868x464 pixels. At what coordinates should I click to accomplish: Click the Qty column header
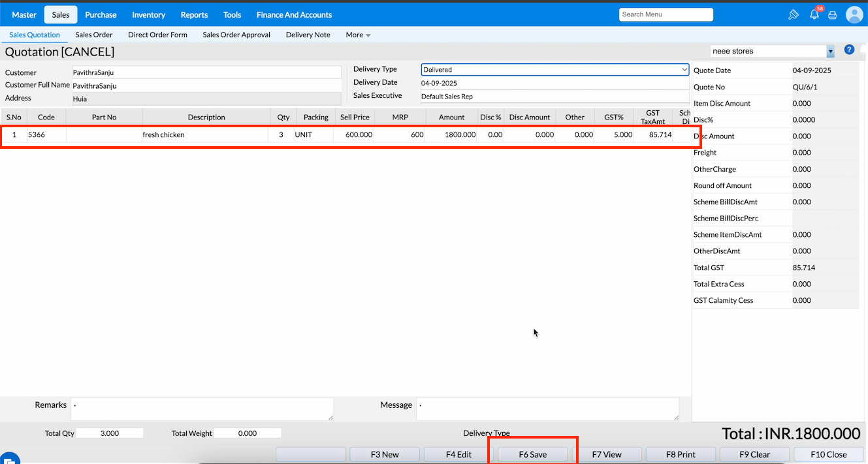point(283,117)
